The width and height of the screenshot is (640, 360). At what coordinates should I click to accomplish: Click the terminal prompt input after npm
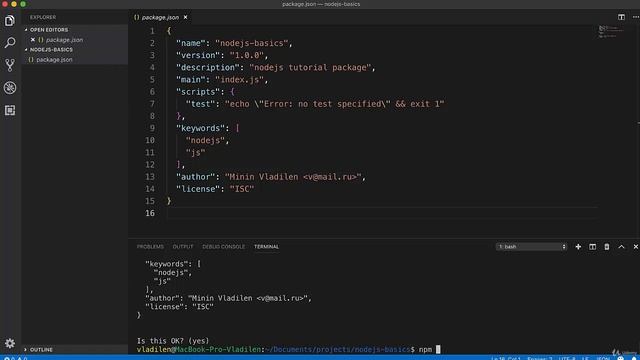pyautogui.click(x=438, y=349)
